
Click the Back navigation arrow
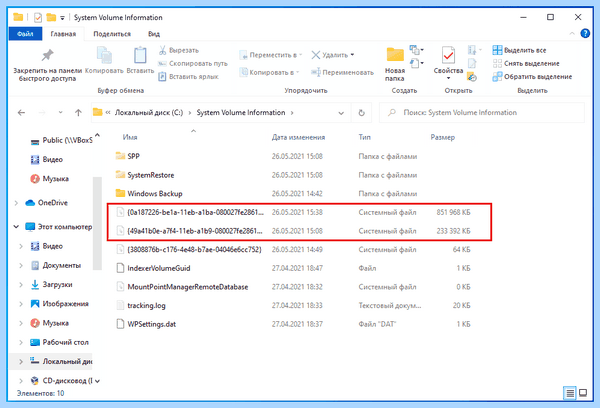[21, 113]
